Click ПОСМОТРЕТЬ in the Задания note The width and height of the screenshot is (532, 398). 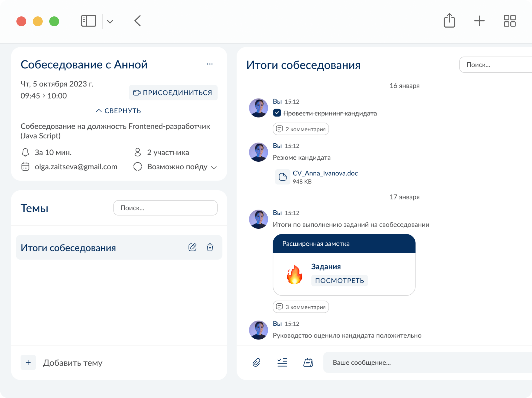point(339,281)
